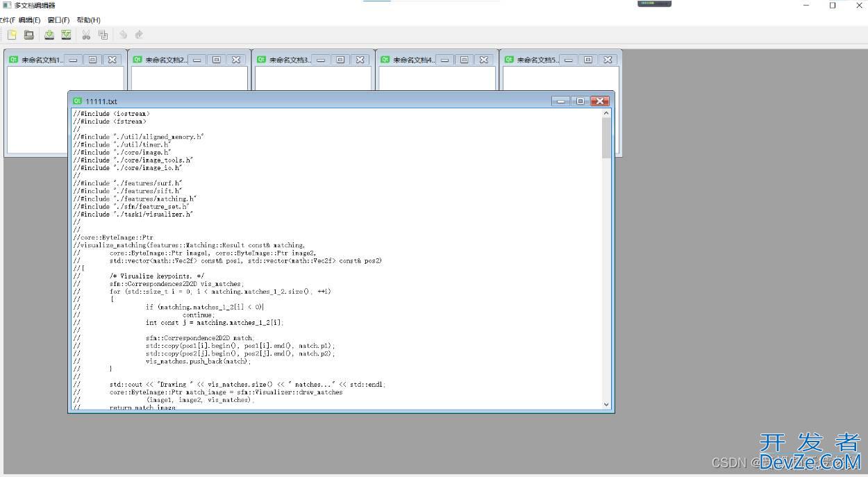Click the open file folder toolbar icon
The height and width of the screenshot is (477, 868).
click(29, 35)
